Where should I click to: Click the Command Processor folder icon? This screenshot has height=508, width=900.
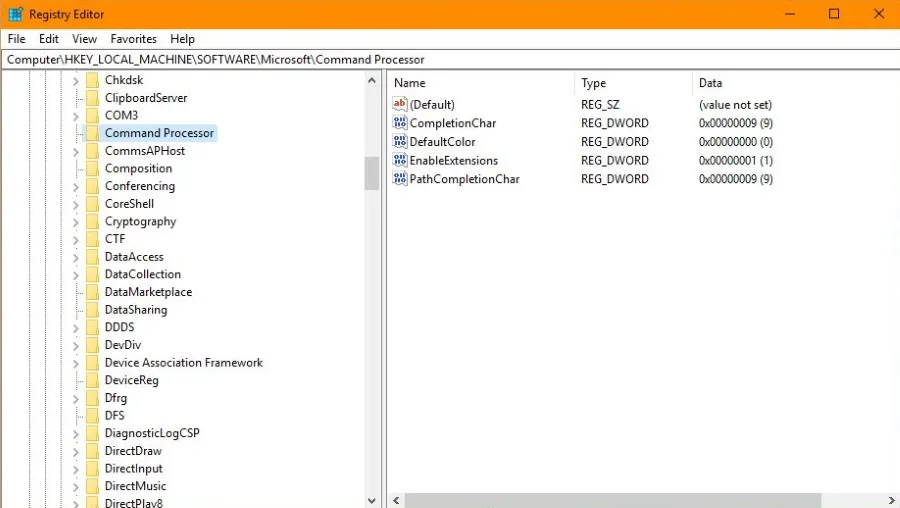click(92, 133)
